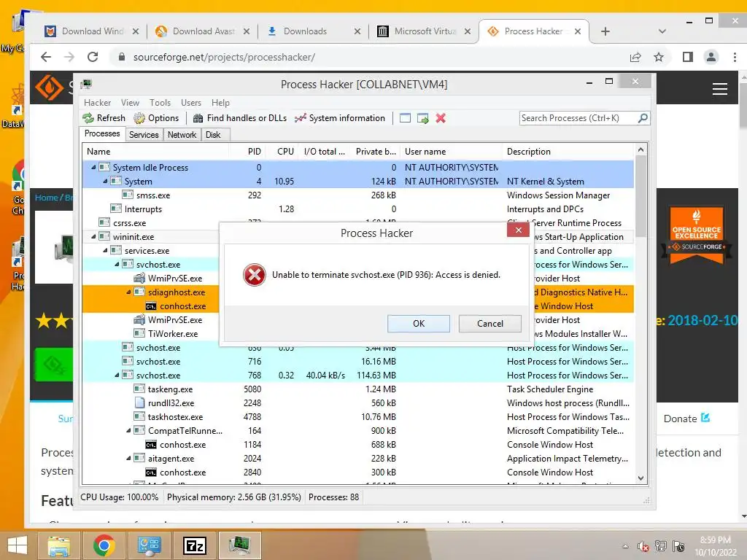The height and width of the screenshot is (560, 747).
Task: Show hidden tray icons arrow
Action: tap(625, 547)
